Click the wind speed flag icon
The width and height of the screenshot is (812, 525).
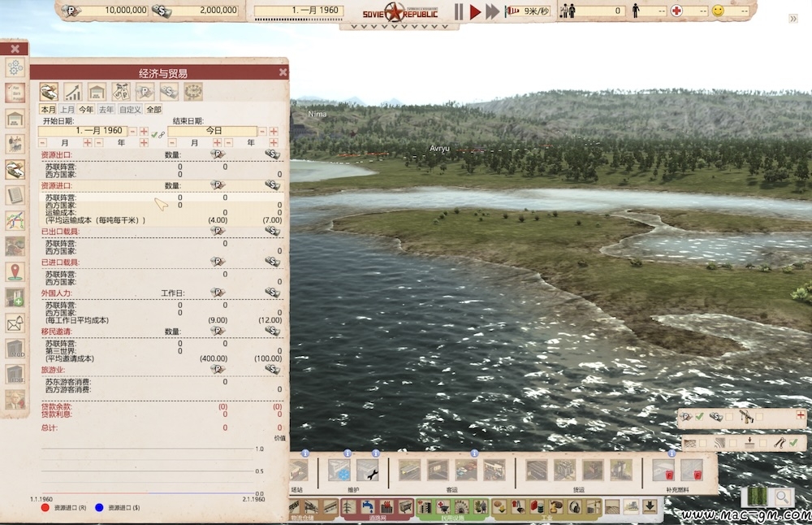tap(512, 11)
